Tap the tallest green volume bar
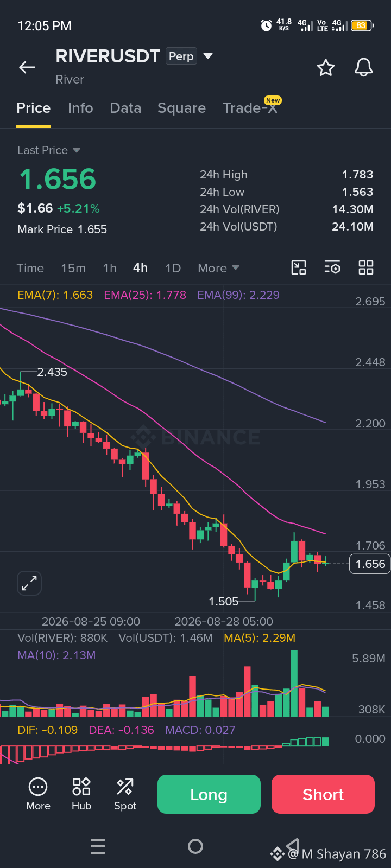The width and height of the screenshot is (391, 868). click(x=294, y=684)
